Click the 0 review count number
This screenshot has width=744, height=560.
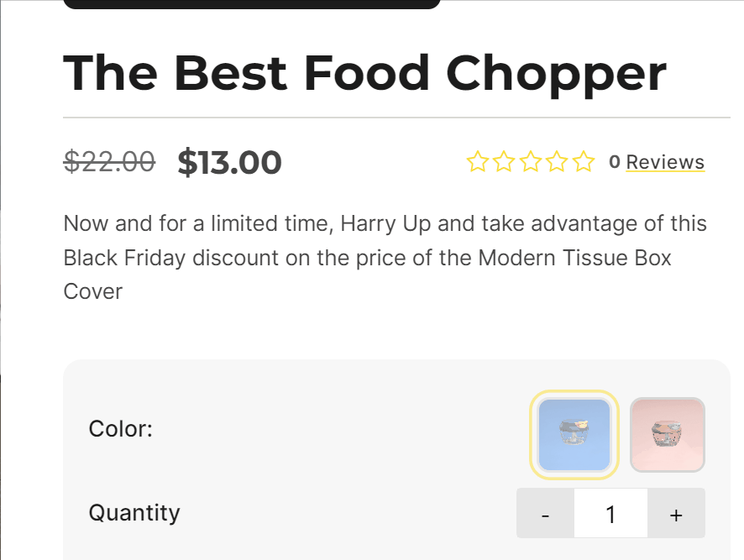pyautogui.click(x=615, y=162)
